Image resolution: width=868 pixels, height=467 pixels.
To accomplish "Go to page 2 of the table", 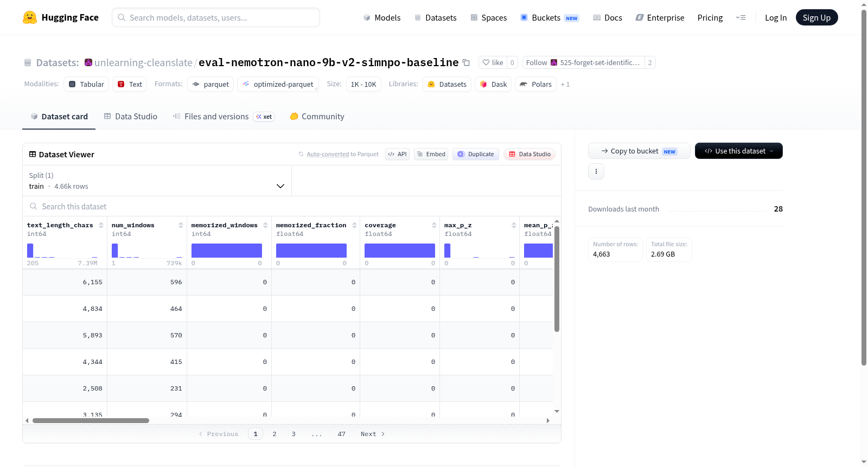I will (275, 434).
